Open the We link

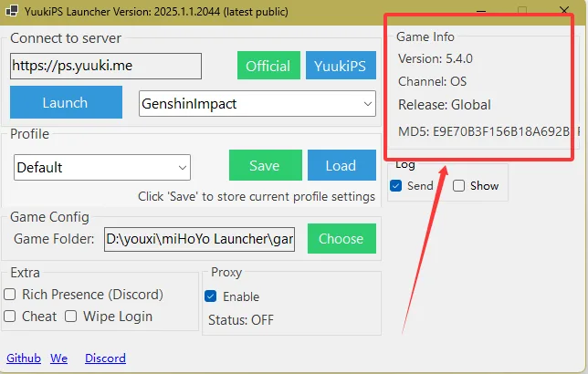(x=58, y=358)
